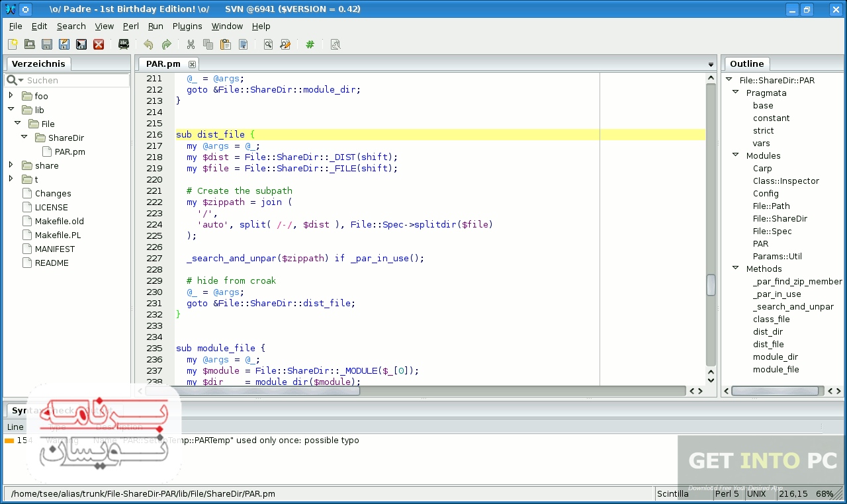Select _search_and_unpar in Outline
This screenshot has width=847, height=504.
(x=793, y=306)
